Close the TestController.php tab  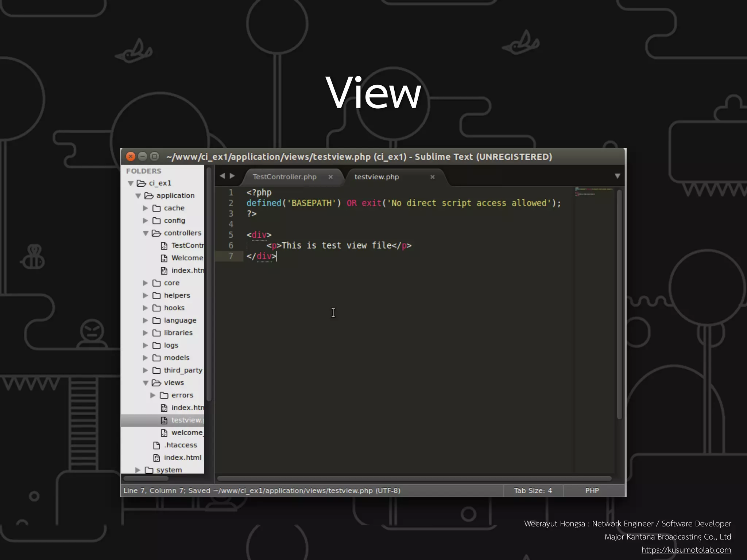(x=330, y=177)
